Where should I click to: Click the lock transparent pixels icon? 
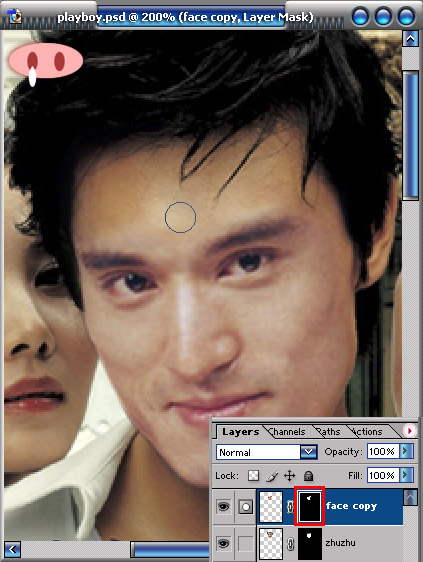point(253,476)
